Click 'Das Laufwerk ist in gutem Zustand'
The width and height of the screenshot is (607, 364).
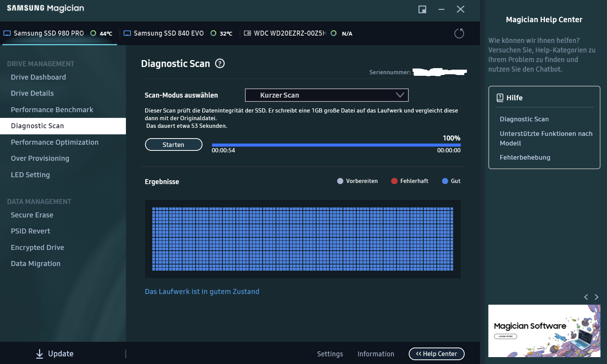pos(202,292)
